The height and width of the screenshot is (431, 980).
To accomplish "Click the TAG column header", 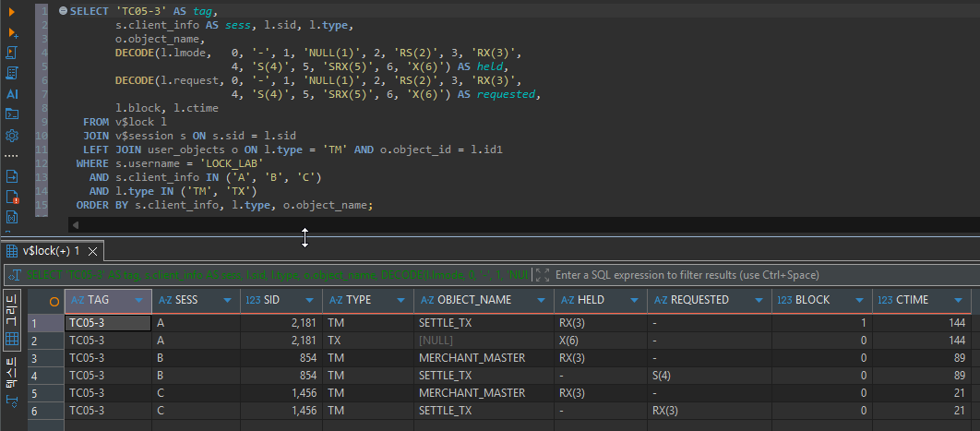I will tap(108, 301).
